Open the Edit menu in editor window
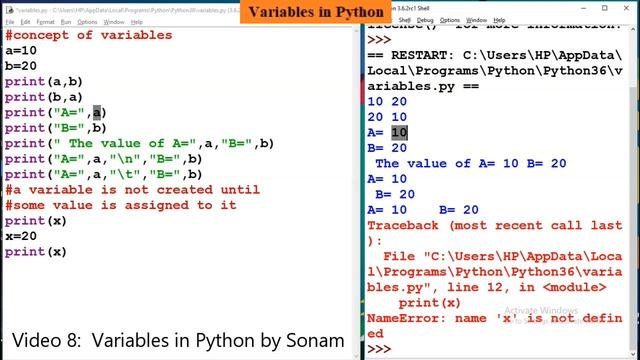The image size is (640, 360). [x=25, y=22]
